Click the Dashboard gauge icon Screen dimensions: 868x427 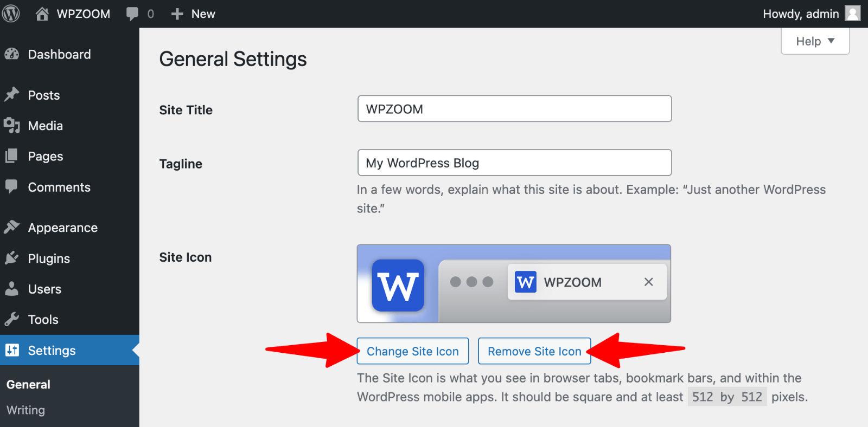(x=12, y=54)
